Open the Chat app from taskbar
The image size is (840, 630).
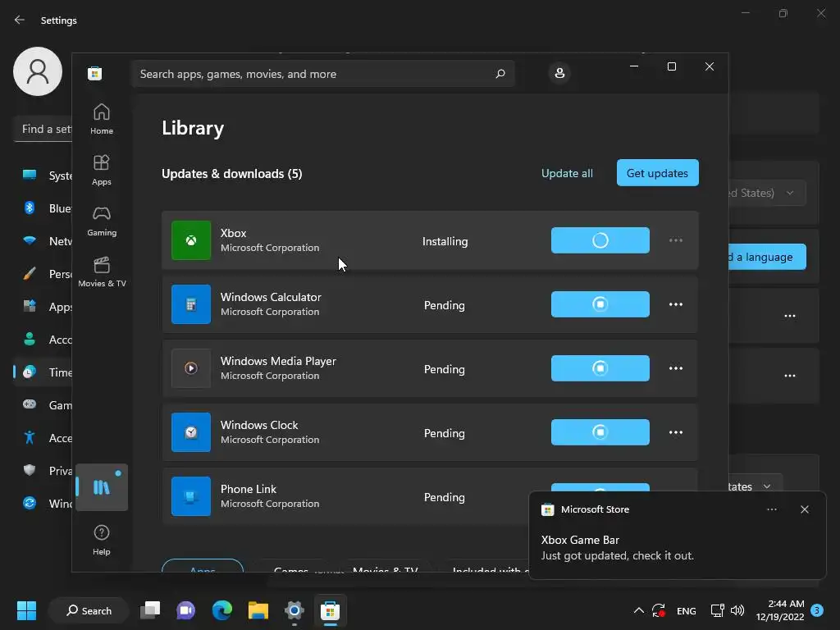click(186, 610)
